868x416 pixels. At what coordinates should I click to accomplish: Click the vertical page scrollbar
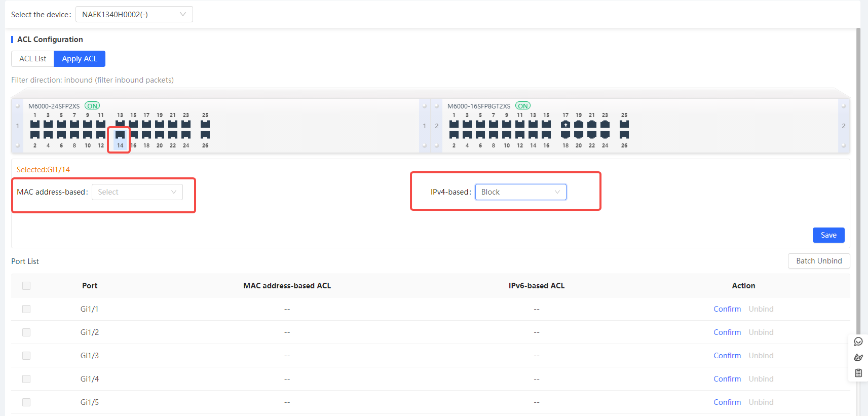pos(858,177)
